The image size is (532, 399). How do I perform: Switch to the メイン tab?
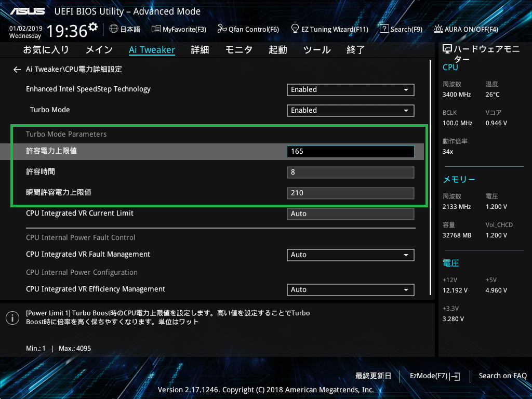coord(99,50)
